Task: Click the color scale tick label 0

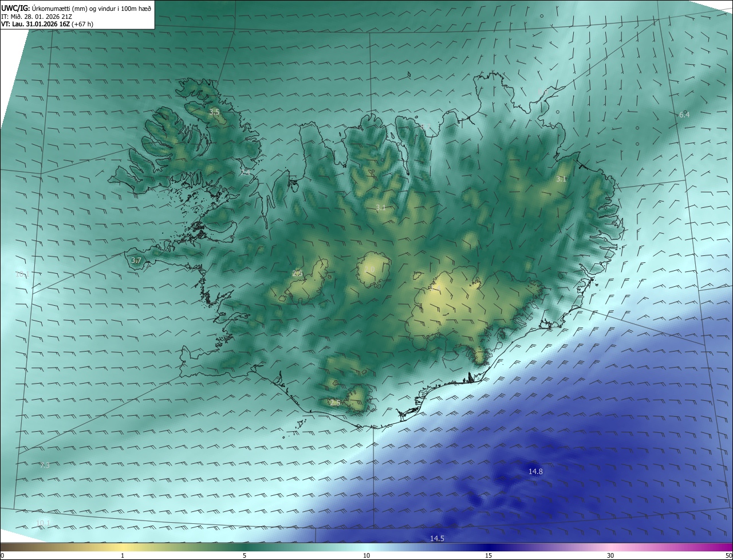Action: [2, 555]
